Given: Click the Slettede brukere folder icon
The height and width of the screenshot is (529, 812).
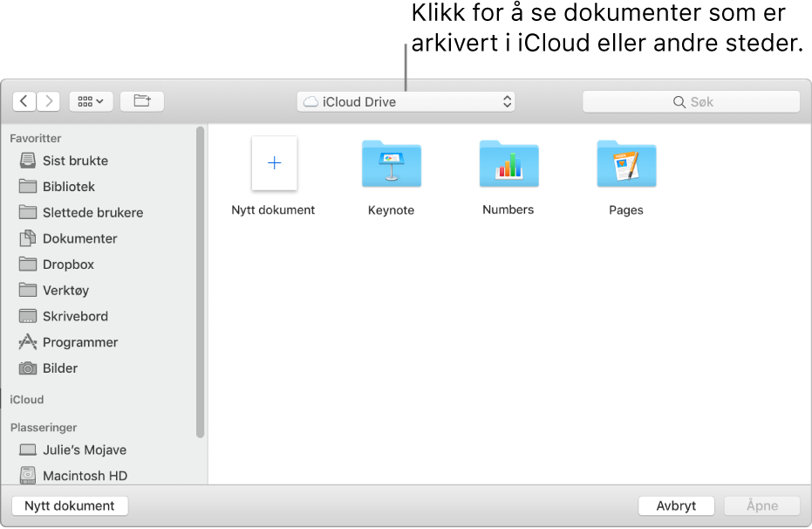Looking at the screenshot, I should pos(28,212).
